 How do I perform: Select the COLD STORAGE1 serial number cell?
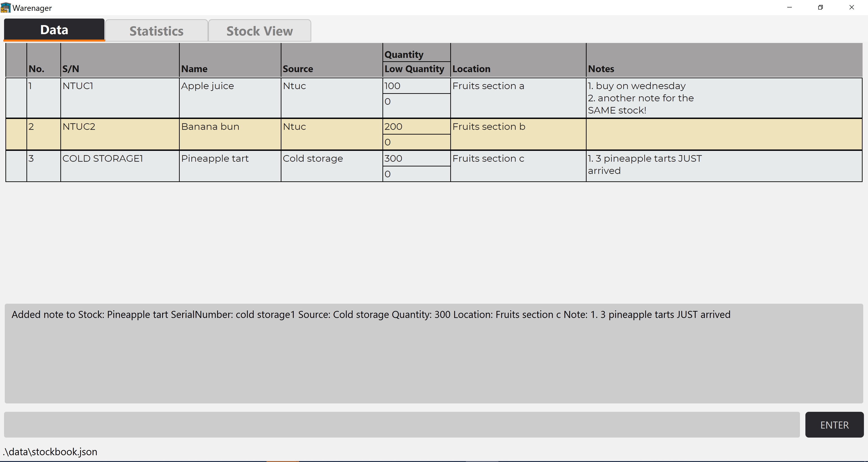pyautogui.click(x=120, y=166)
